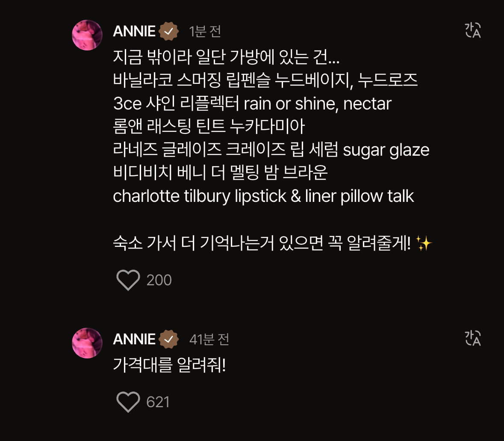Click the sparkle emoji ending the first post

click(x=424, y=244)
